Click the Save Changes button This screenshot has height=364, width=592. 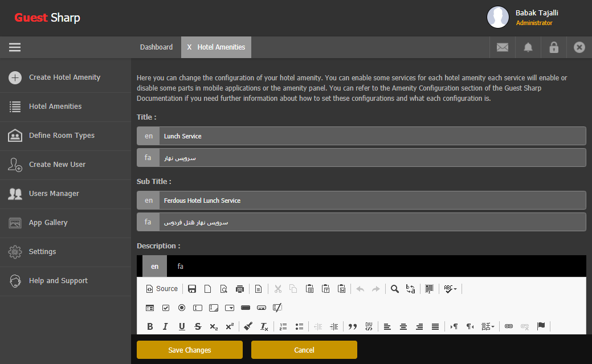click(x=190, y=350)
